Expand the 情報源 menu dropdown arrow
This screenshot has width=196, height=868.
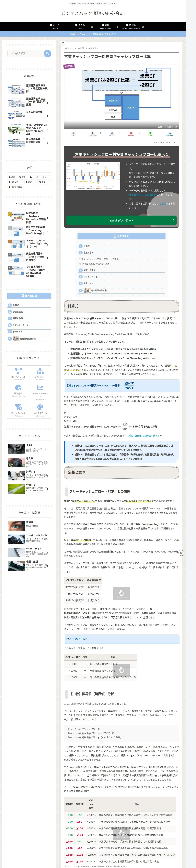143,27
